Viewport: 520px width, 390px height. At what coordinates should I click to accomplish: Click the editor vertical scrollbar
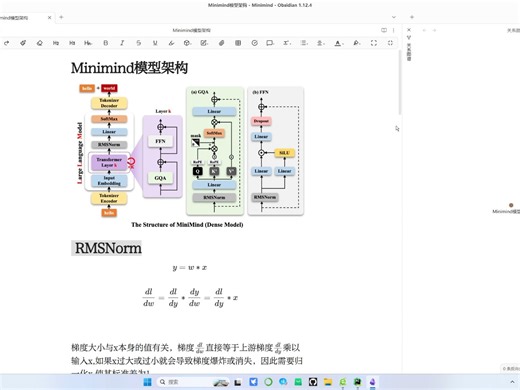click(400, 83)
